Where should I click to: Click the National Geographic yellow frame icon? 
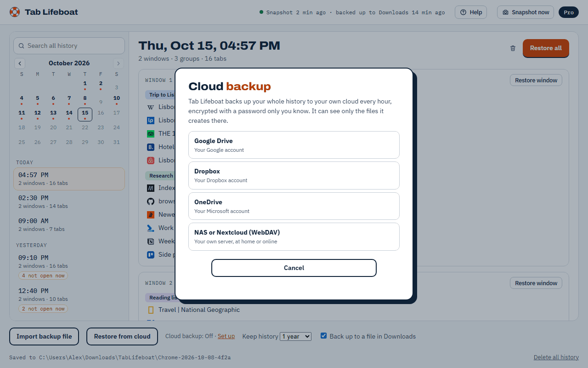[150, 310]
